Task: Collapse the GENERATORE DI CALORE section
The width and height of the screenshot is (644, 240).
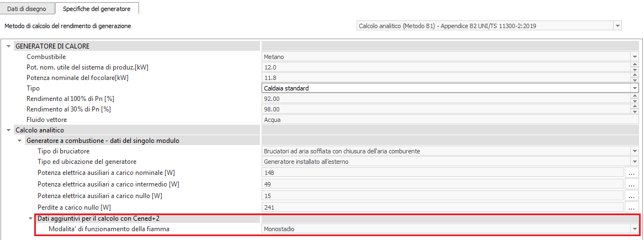Action: (x=8, y=46)
